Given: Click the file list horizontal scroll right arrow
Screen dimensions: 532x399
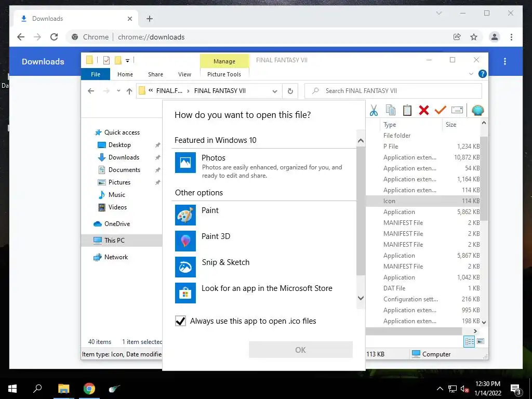Looking at the screenshot, I should (475, 331).
